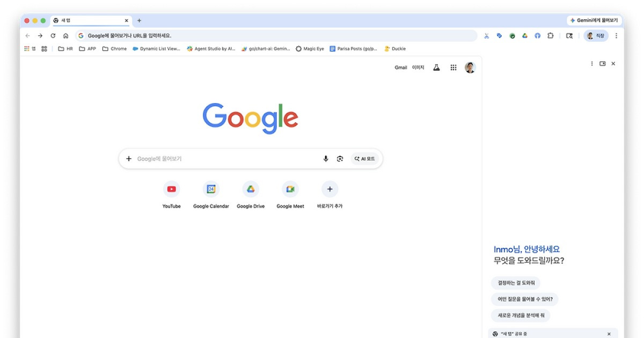Open the YouTube shortcut

coord(171,195)
